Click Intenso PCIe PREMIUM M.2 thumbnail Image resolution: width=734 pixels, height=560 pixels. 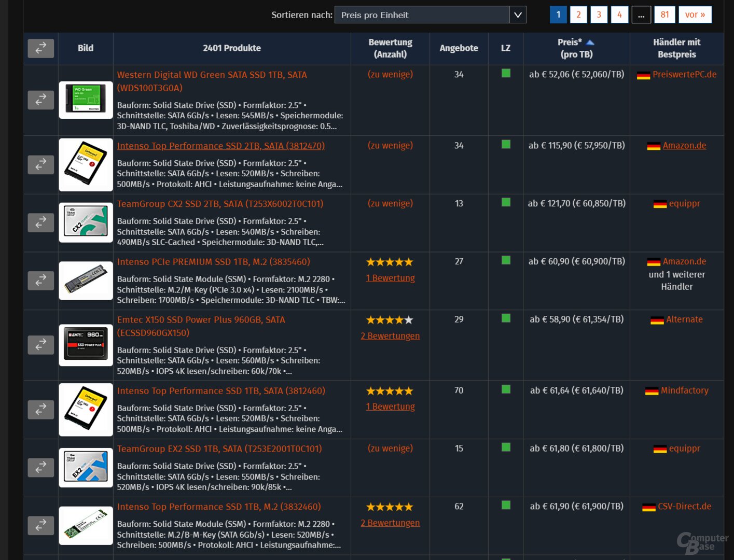(x=86, y=281)
